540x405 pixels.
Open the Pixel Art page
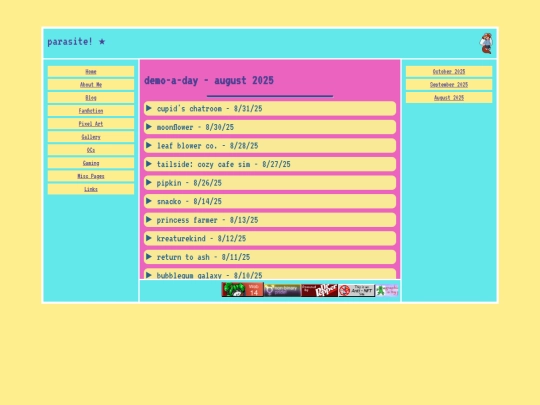coord(91,124)
